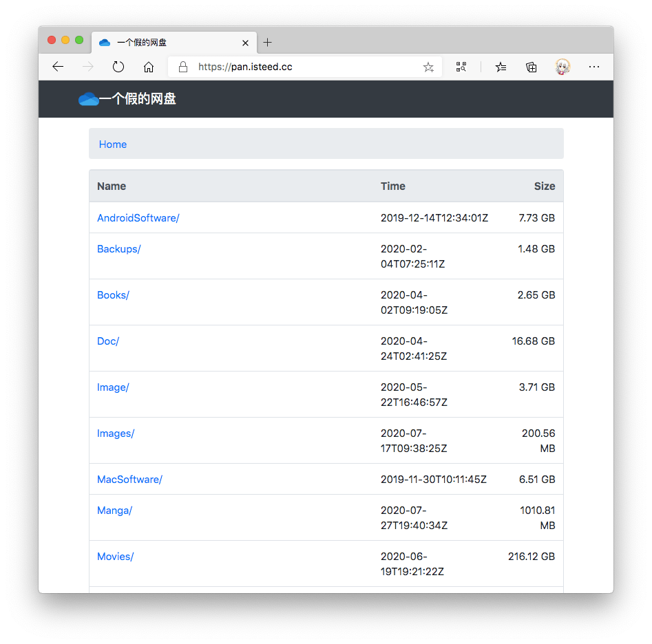This screenshot has width=652, height=644.
Task: Open the MacSoftware/ folder
Action: point(129,480)
